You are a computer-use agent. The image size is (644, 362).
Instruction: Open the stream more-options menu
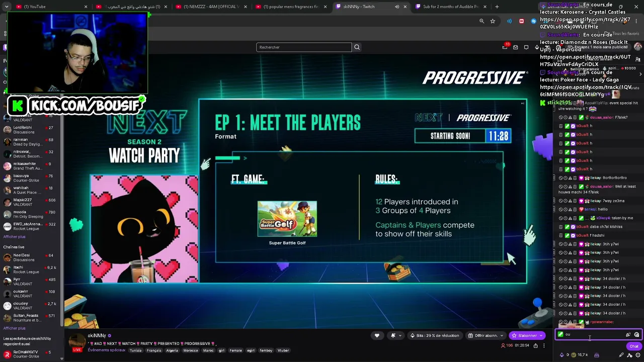click(543, 345)
